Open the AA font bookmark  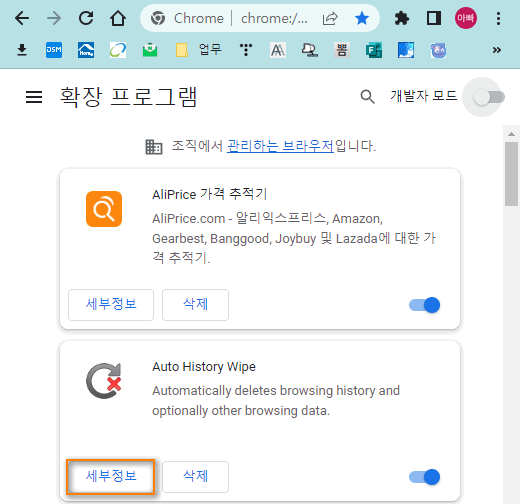(x=278, y=50)
